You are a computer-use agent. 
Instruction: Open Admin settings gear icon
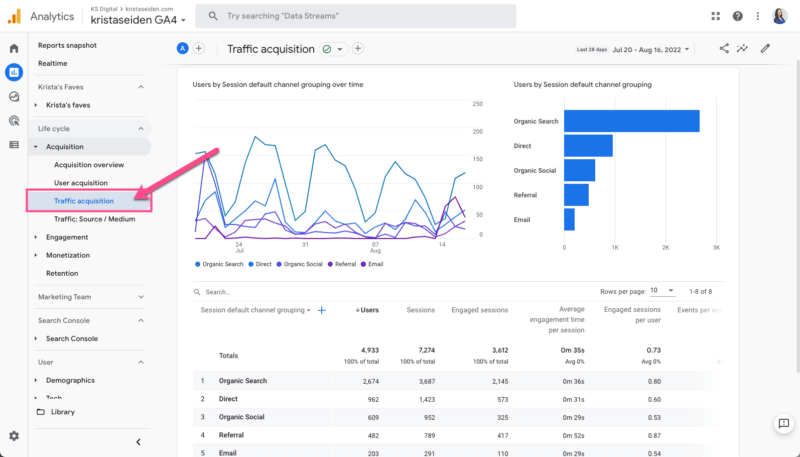pyautogui.click(x=14, y=436)
